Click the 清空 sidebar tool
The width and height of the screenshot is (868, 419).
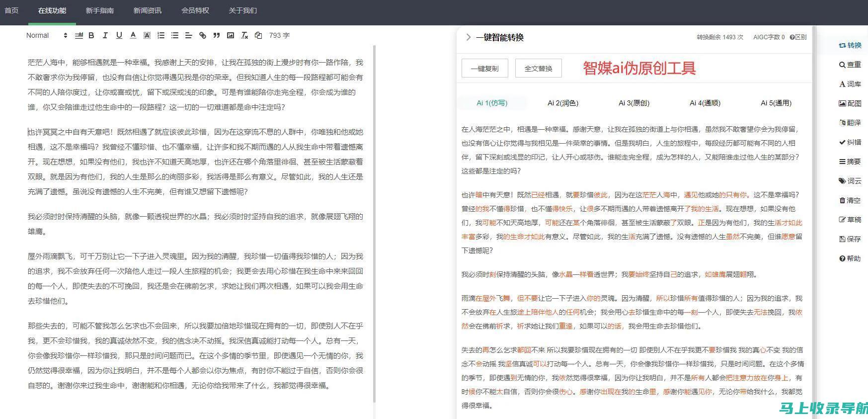850,200
